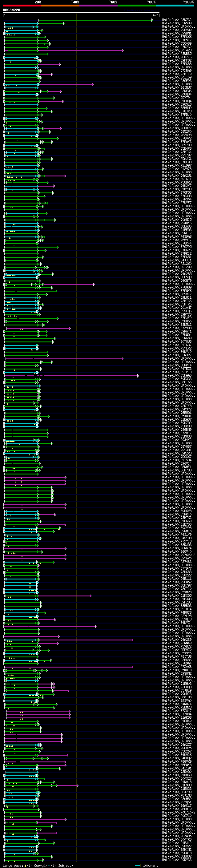This screenshot has height=868, width=197.
Task: Click the red 20% identity legend bar
Action: tap(22, 6)
